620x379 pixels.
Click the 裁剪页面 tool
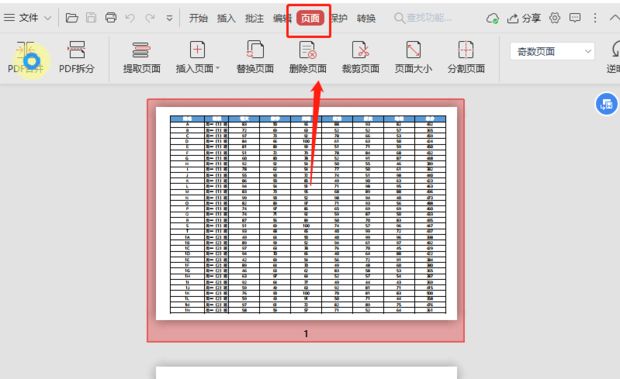pos(361,58)
